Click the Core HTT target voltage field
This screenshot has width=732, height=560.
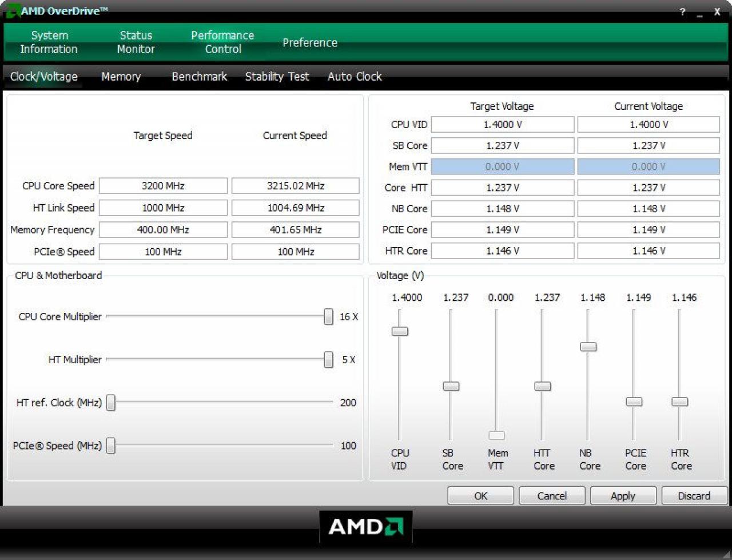point(503,188)
